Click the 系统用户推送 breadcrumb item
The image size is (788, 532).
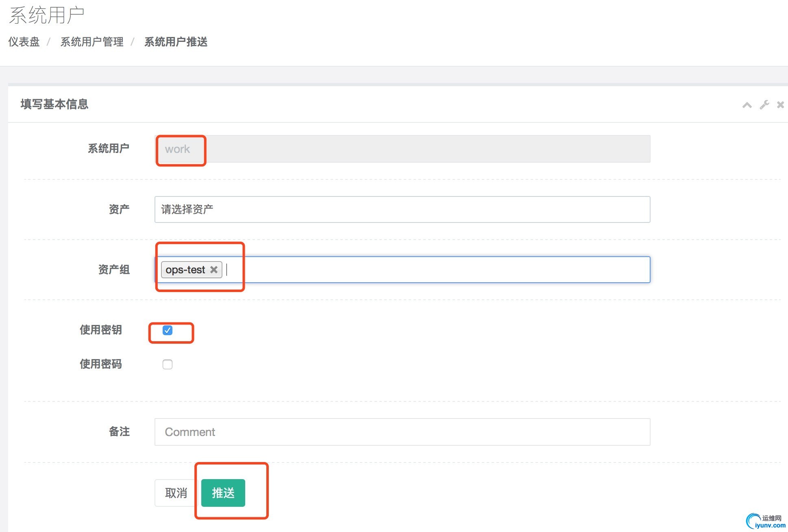pos(176,42)
